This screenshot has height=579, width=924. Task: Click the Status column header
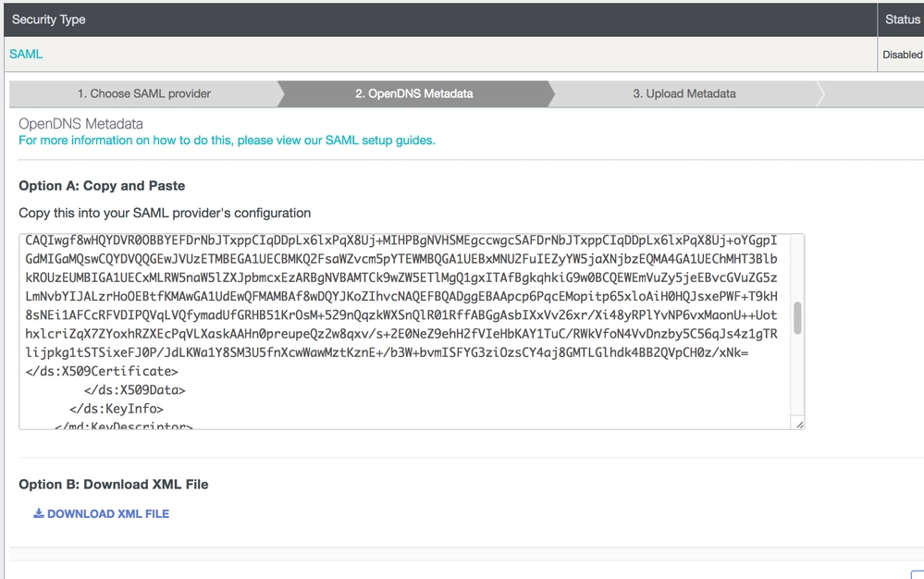(x=902, y=19)
